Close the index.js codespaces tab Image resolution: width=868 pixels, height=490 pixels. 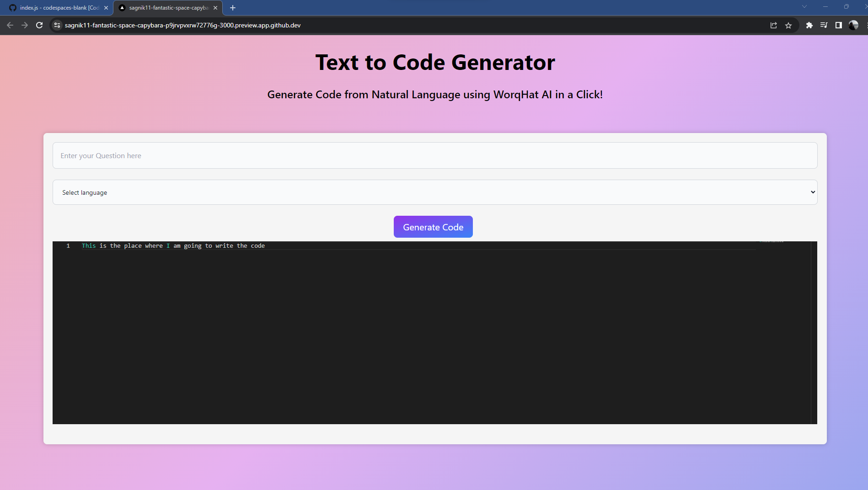pos(106,8)
